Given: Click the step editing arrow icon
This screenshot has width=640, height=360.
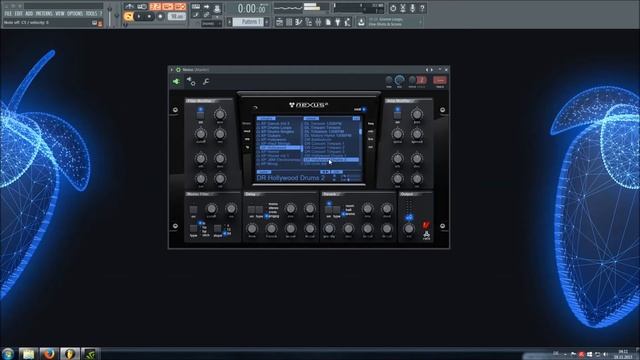Looking at the screenshot, I should point(206,7).
